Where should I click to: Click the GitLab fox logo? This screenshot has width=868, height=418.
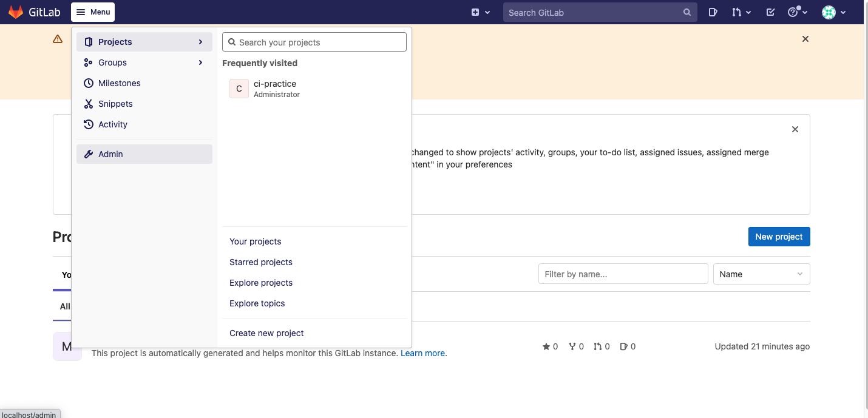(x=16, y=11)
